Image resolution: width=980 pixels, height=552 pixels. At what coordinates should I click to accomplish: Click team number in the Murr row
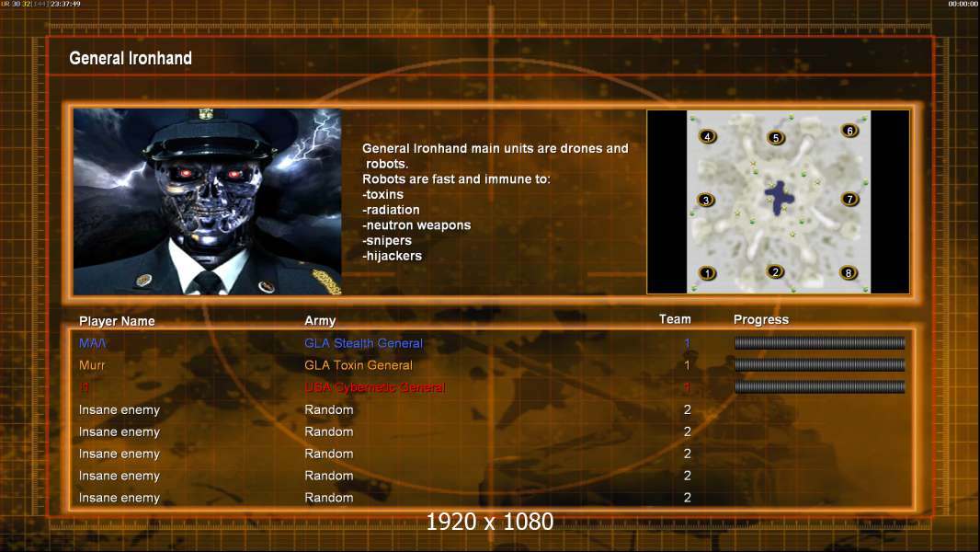tap(687, 365)
